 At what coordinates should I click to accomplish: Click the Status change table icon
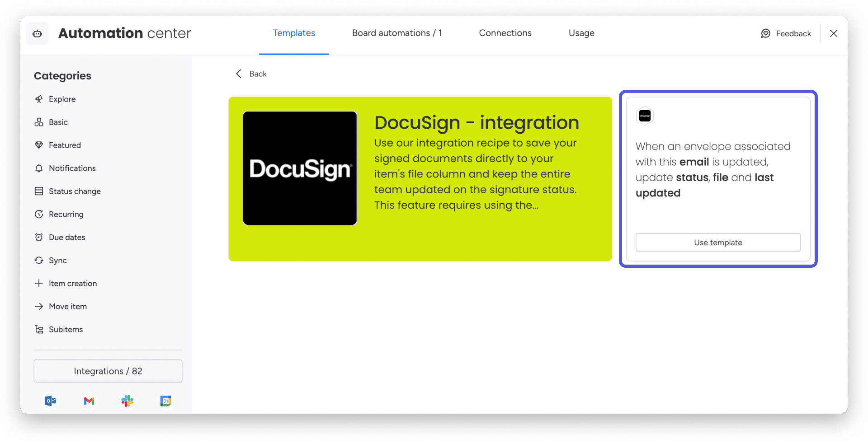pos(39,191)
